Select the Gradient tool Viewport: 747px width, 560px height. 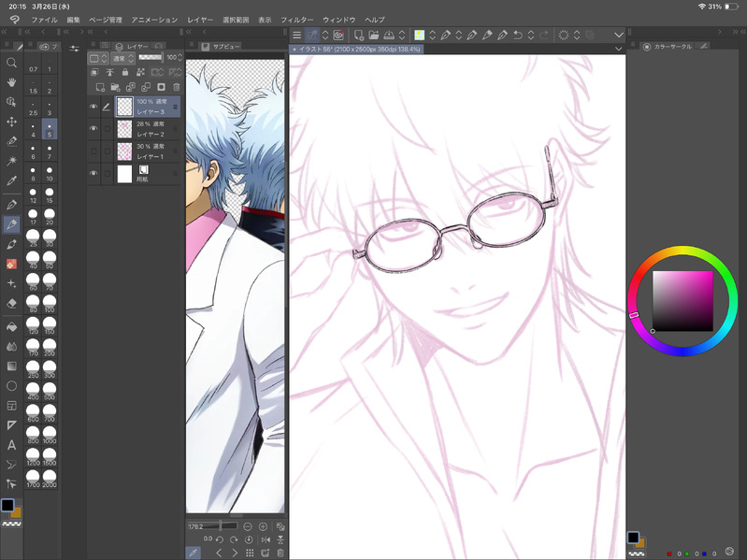click(11, 366)
